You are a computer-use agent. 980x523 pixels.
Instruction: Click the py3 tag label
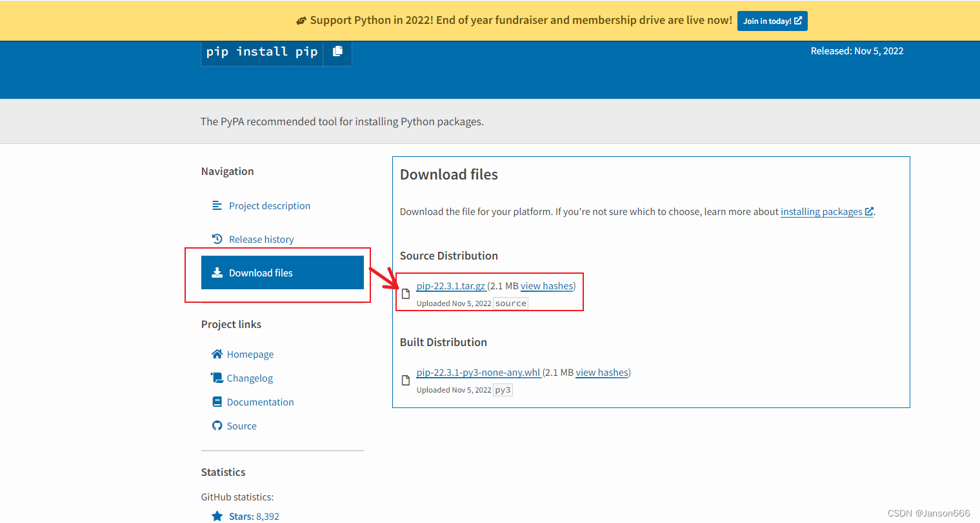[x=503, y=390]
